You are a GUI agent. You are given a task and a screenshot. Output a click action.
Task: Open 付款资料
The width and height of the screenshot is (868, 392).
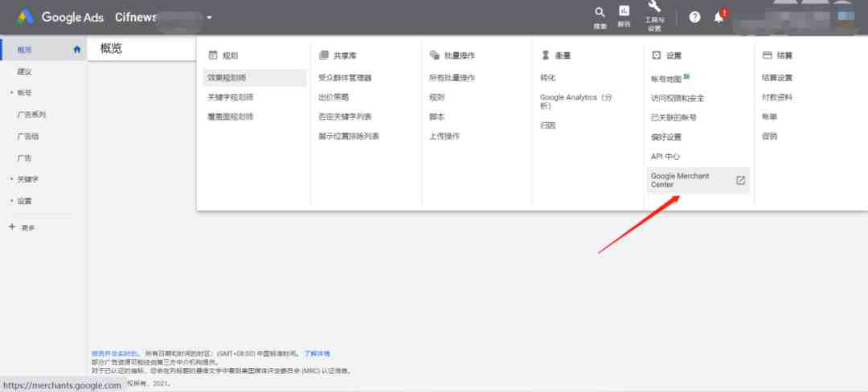coord(777,97)
